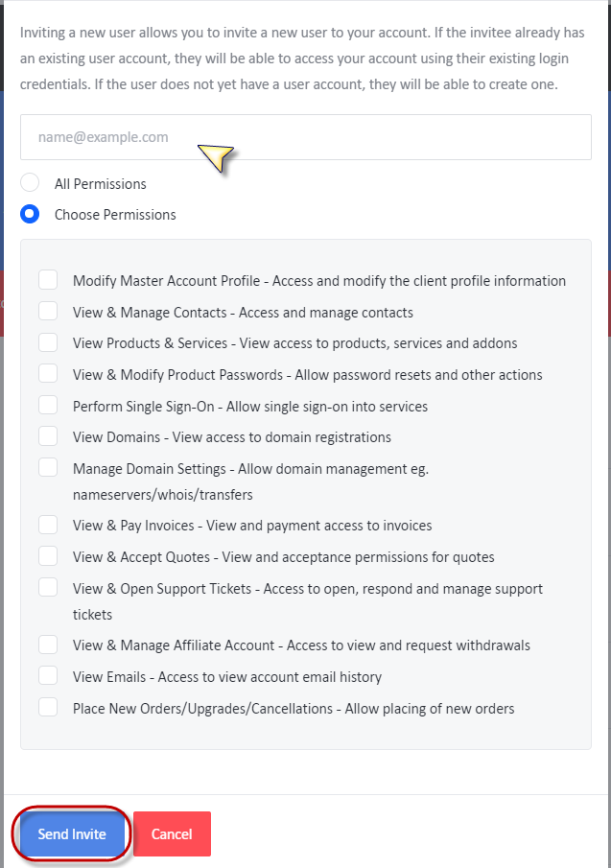Screen dimensions: 611x868
Task: Click the red Cancel button
Action: [172, 833]
